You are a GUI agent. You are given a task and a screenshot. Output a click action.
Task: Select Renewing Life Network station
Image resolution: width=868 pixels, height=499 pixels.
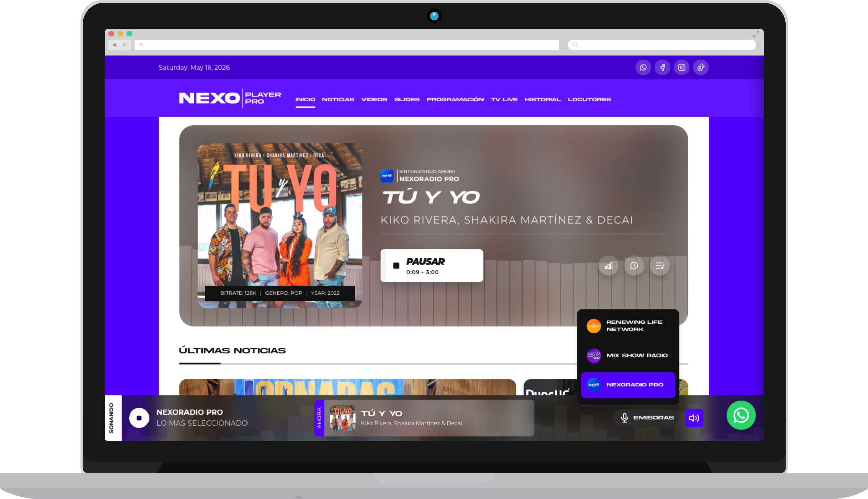(628, 326)
